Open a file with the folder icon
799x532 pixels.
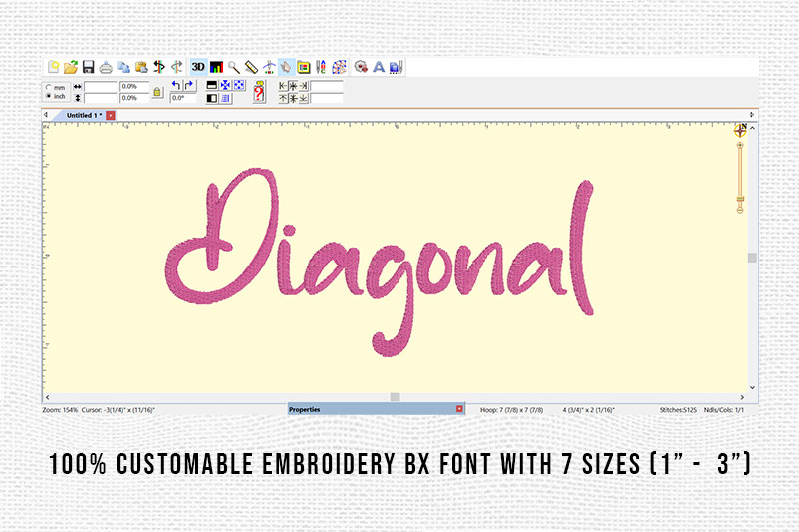pyautogui.click(x=71, y=67)
